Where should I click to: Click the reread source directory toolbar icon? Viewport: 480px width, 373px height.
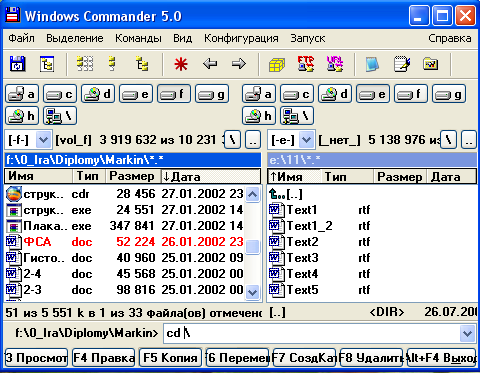pos(17,64)
